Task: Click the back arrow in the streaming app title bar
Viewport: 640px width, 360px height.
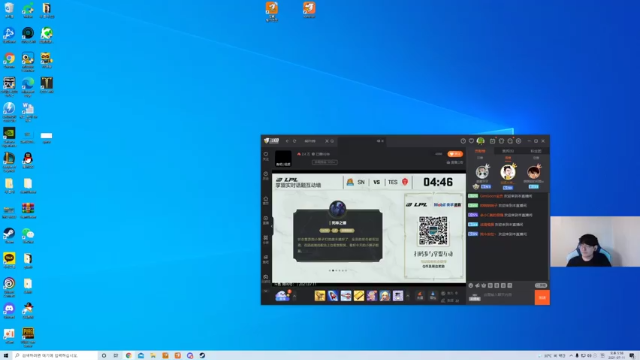Action: (x=287, y=141)
